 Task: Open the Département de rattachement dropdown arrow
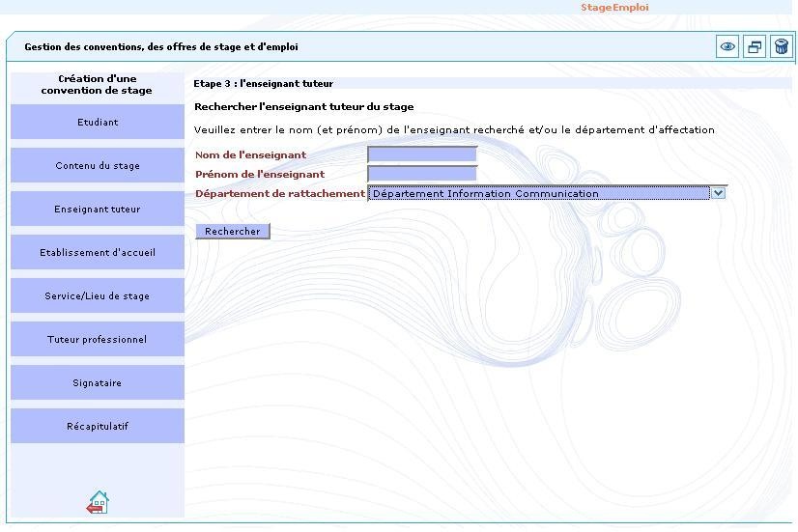click(717, 193)
